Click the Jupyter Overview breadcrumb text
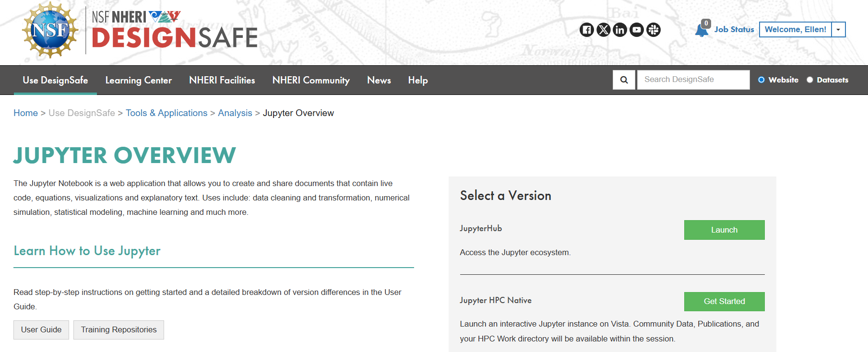868x352 pixels. (x=298, y=113)
